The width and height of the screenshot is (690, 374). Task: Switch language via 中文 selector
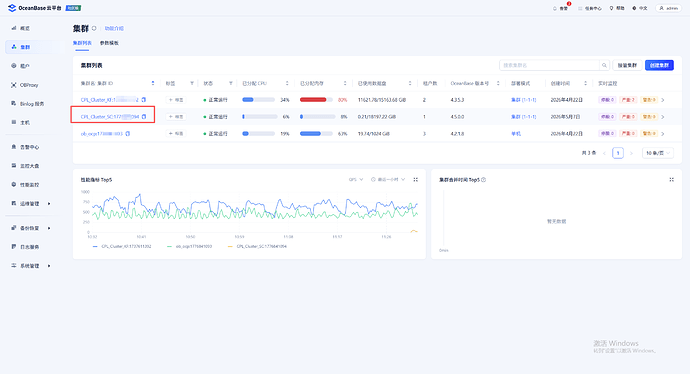click(640, 8)
